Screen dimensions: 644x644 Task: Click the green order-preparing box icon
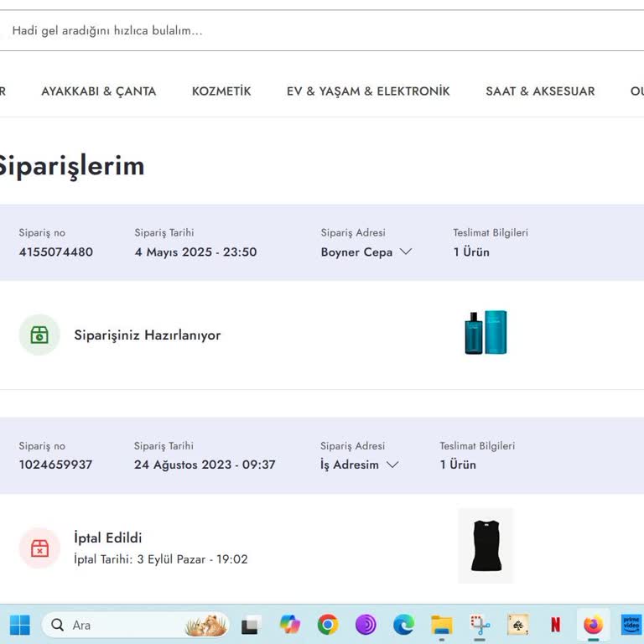tap(39, 335)
